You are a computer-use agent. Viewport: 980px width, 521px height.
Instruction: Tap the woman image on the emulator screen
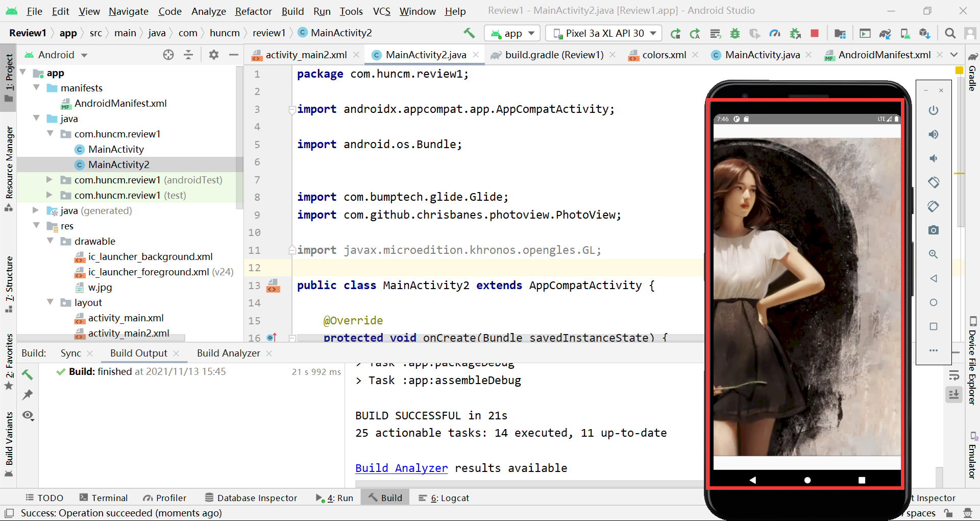[x=806, y=296]
